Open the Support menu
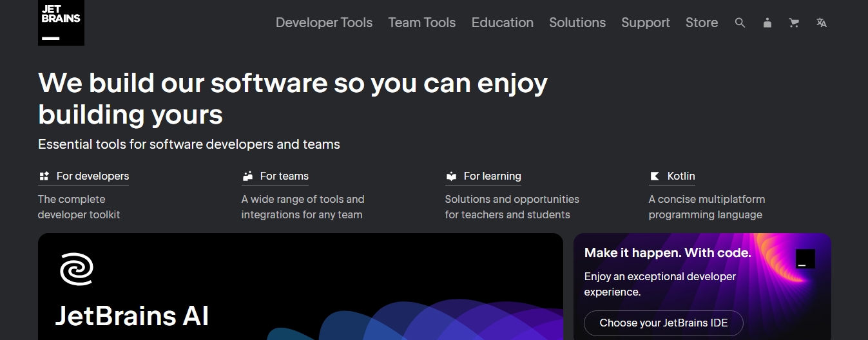The width and height of the screenshot is (868, 340). (x=645, y=23)
